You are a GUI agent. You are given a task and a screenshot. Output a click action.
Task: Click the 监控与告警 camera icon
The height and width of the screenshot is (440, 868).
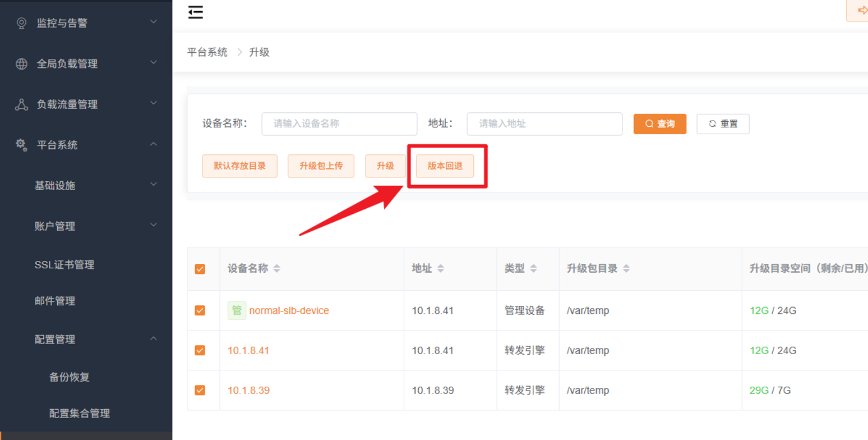click(x=21, y=23)
